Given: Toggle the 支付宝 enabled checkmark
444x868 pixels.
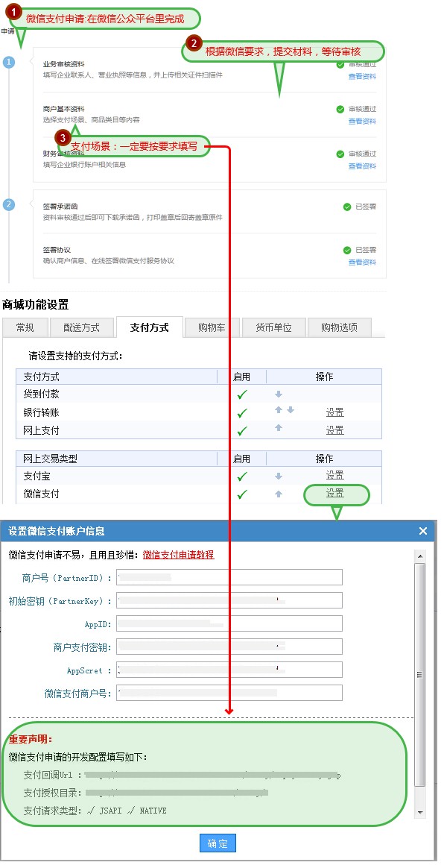Looking at the screenshot, I should click(241, 477).
